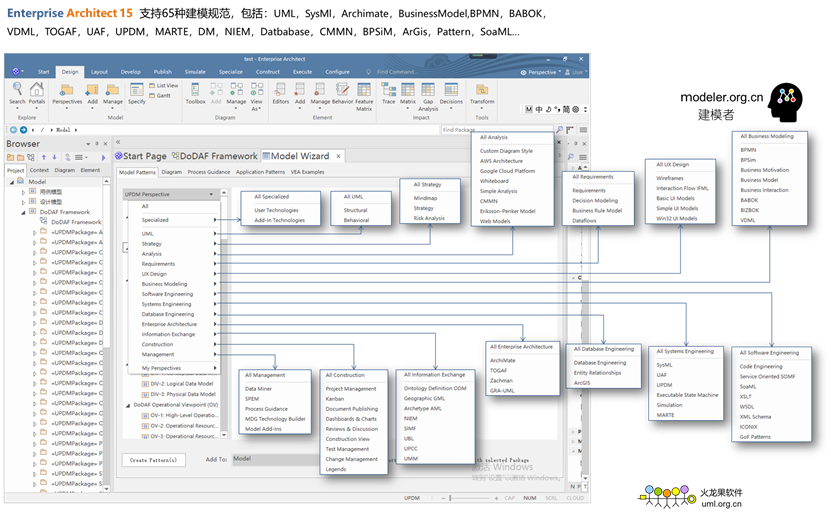Open the Diagram tab in Browser
Screen dimensions: 831x514
pos(65,170)
